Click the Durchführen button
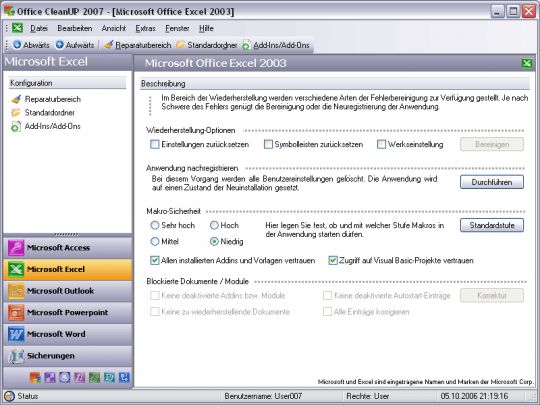The height and width of the screenshot is (405, 540). coord(492,182)
